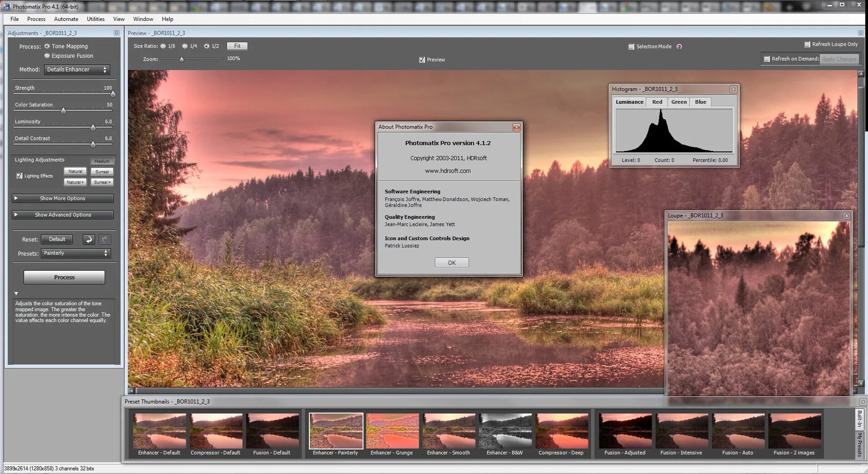
Task: Choose the Natural lighting preset
Action: click(76, 172)
